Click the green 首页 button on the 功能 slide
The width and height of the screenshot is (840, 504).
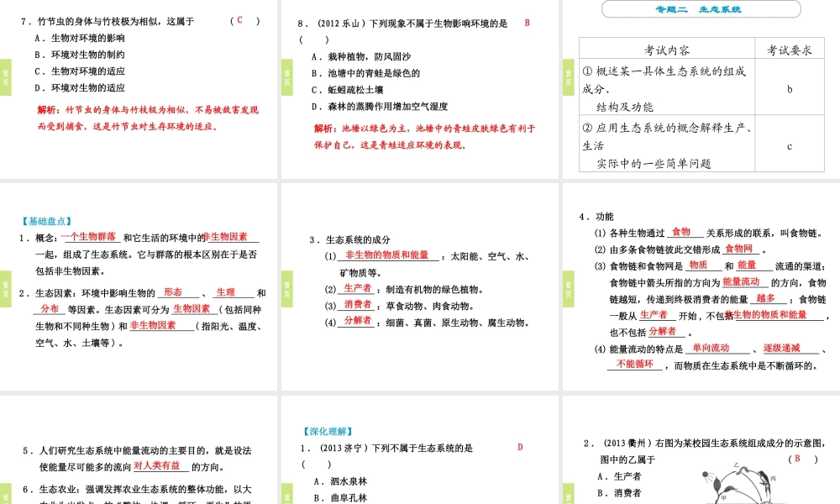click(569, 289)
